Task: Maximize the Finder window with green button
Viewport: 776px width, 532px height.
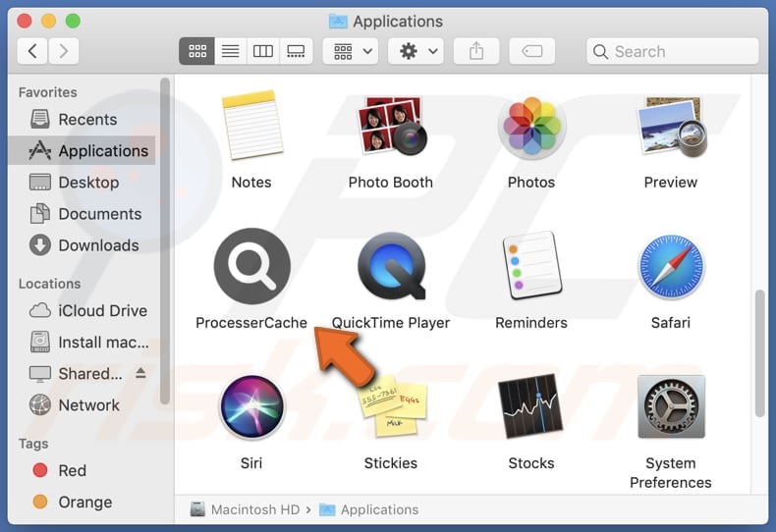Action: tap(73, 21)
